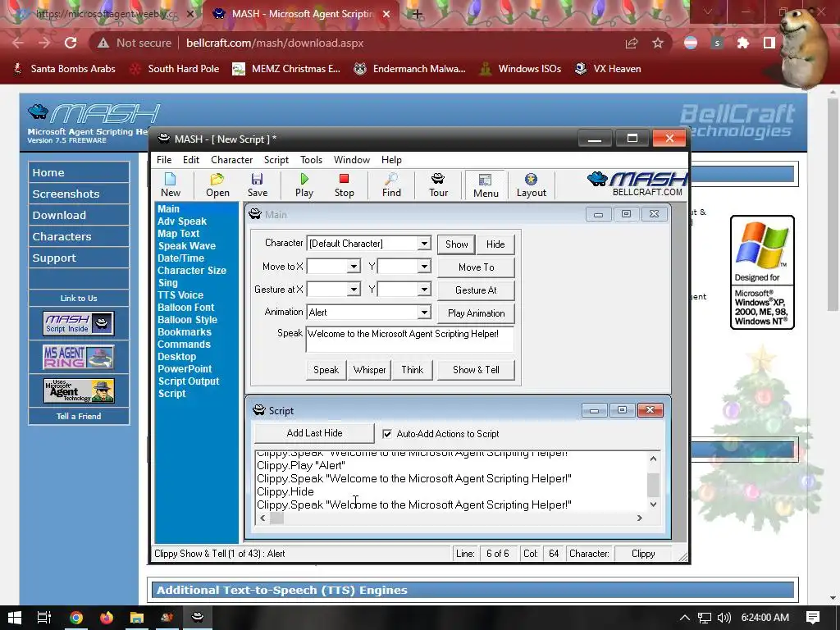Expand the Move to X dropdown

click(354, 267)
